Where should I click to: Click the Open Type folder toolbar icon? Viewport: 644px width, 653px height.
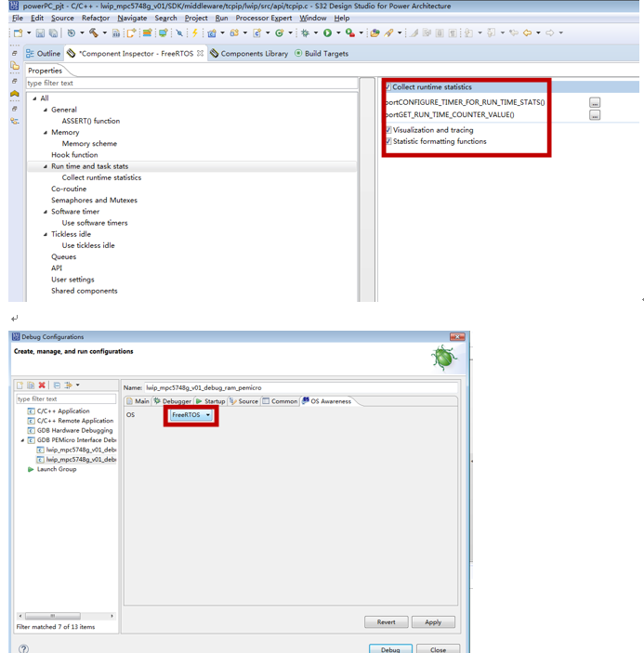375,33
